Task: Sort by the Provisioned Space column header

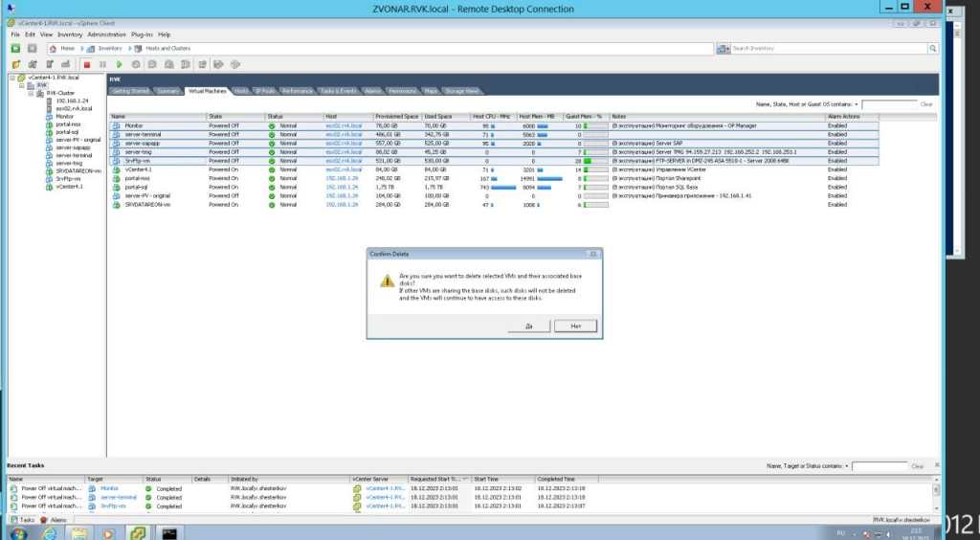Action: [397, 117]
